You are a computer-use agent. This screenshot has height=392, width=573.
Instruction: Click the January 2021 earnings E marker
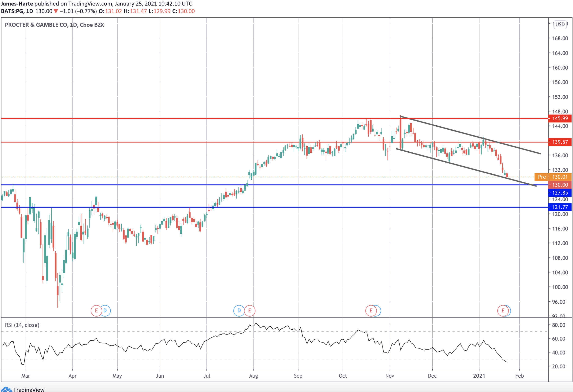click(x=503, y=310)
